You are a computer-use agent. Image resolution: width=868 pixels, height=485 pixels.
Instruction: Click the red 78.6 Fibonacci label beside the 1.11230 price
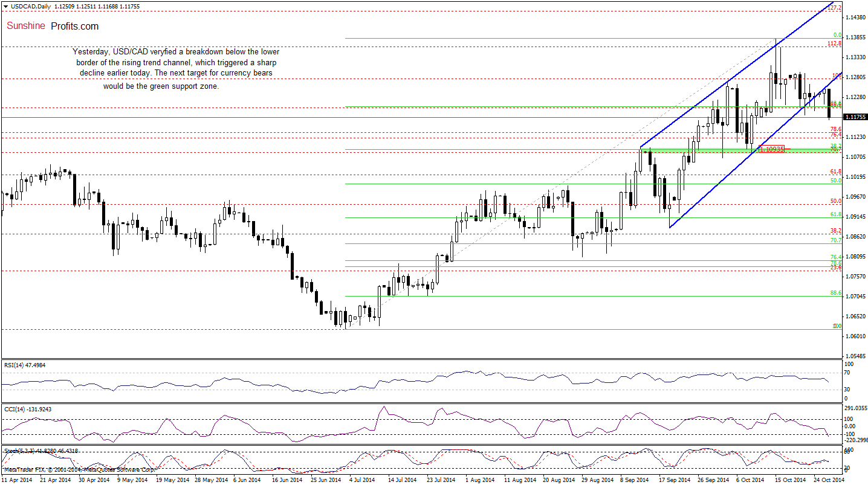click(x=836, y=129)
